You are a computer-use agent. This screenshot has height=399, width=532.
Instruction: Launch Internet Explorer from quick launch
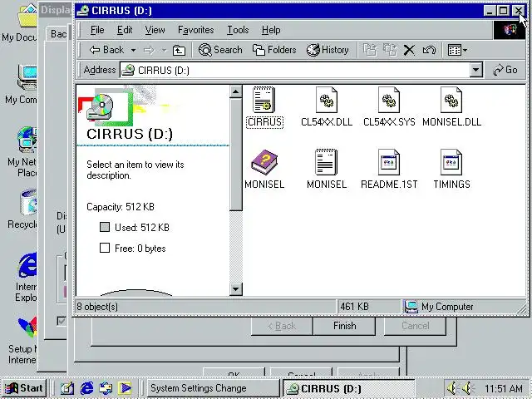click(x=86, y=388)
